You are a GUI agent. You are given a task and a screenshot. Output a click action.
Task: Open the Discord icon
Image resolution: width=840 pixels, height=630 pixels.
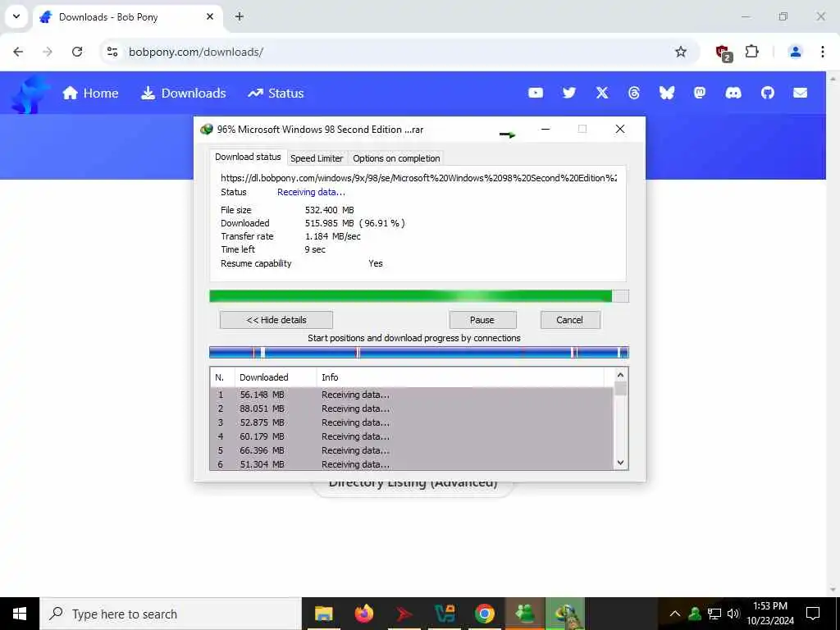pyautogui.click(x=733, y=93)
